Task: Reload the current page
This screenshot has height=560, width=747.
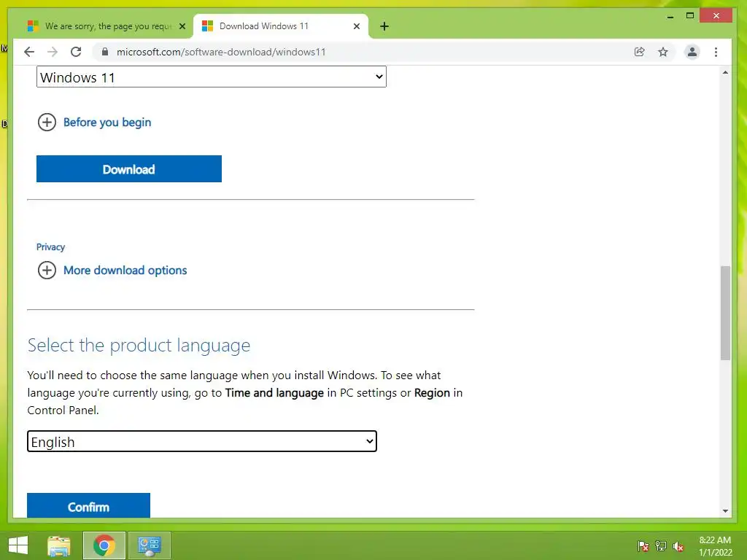Action: (x=76, y=52)
